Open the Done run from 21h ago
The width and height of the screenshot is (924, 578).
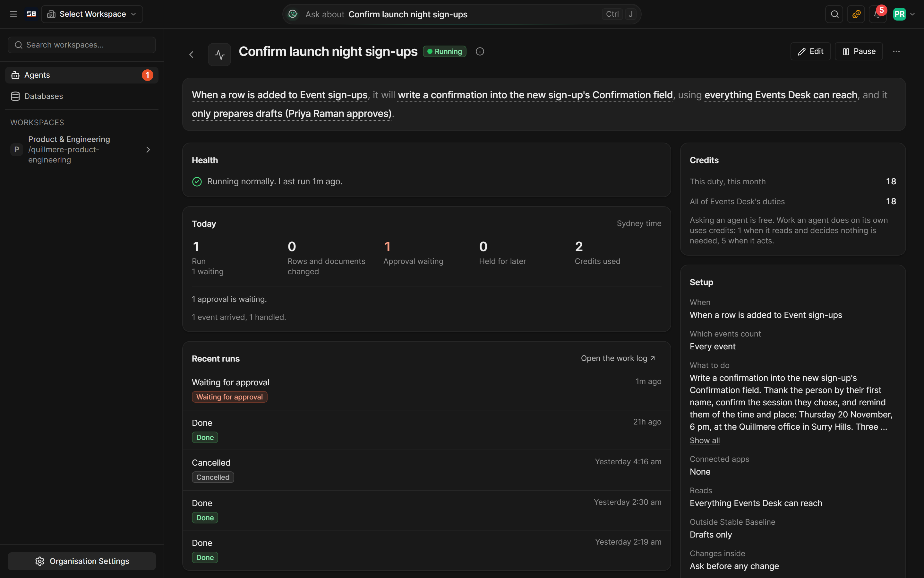tap(426, 430)
